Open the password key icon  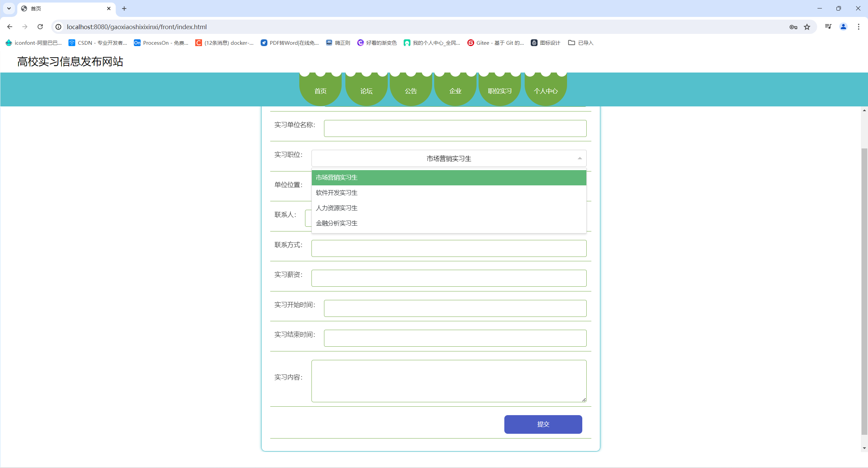(x=793, y=27)
